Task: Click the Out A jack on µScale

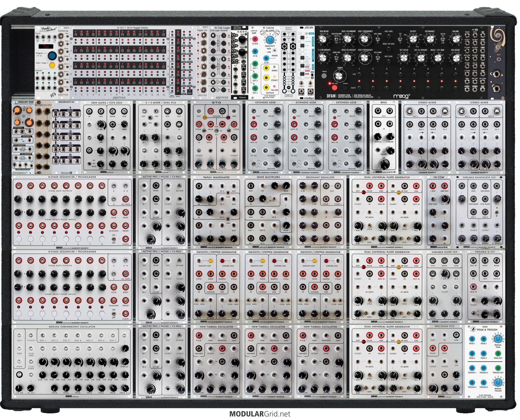Action: [302, 91]
